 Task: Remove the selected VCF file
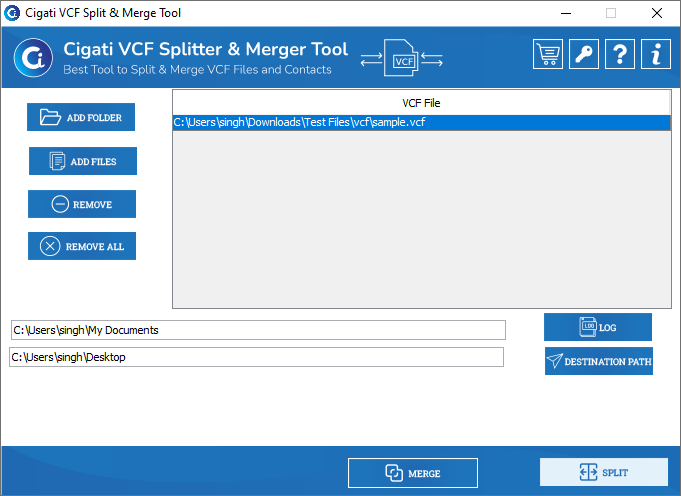[x=82, y=204]
